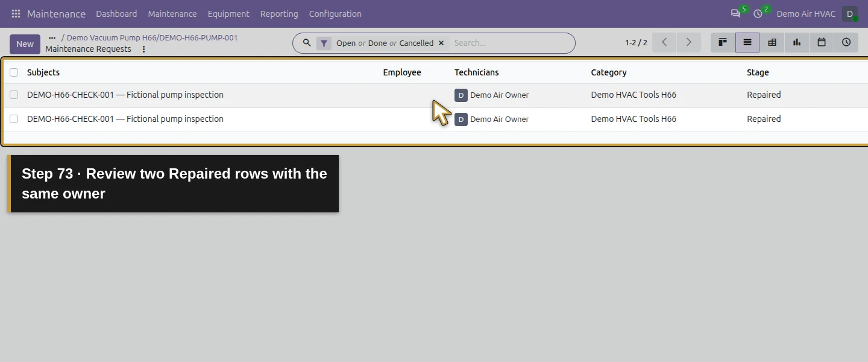Screen dimensions: 868x362
Task: Click Demo HVAC Tools H66 in second row
Action: click(634, 119)
